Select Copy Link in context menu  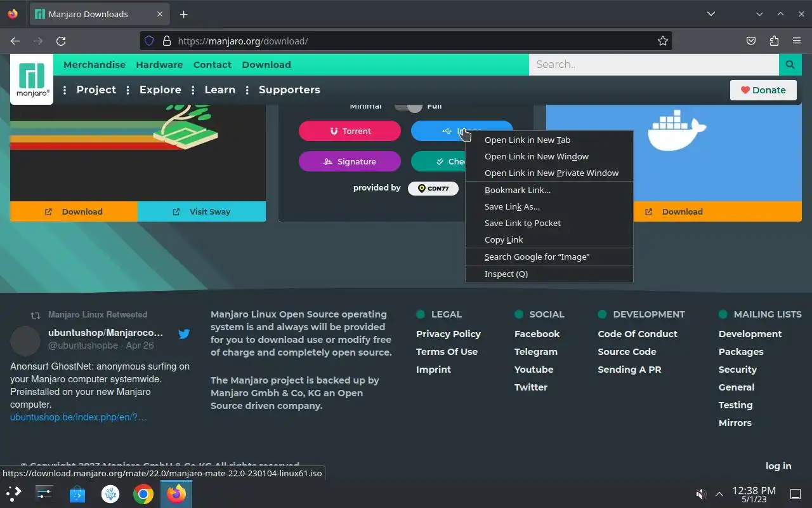(x=549, y=239)
